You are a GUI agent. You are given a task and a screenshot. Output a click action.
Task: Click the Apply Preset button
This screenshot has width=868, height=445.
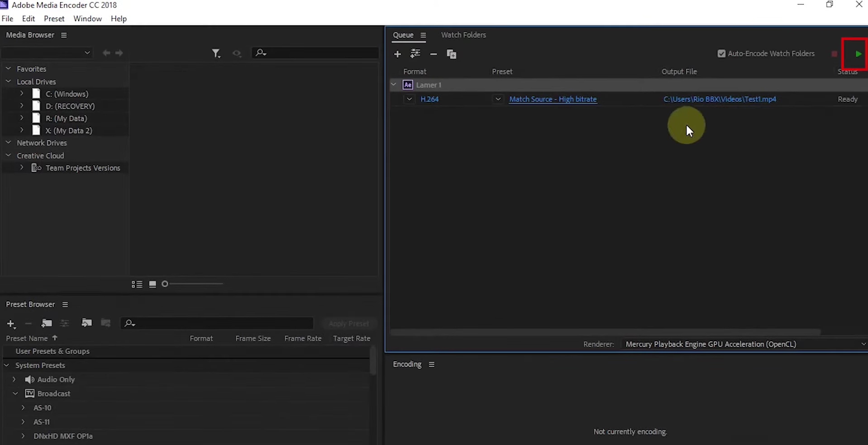(x=349, y=324)
